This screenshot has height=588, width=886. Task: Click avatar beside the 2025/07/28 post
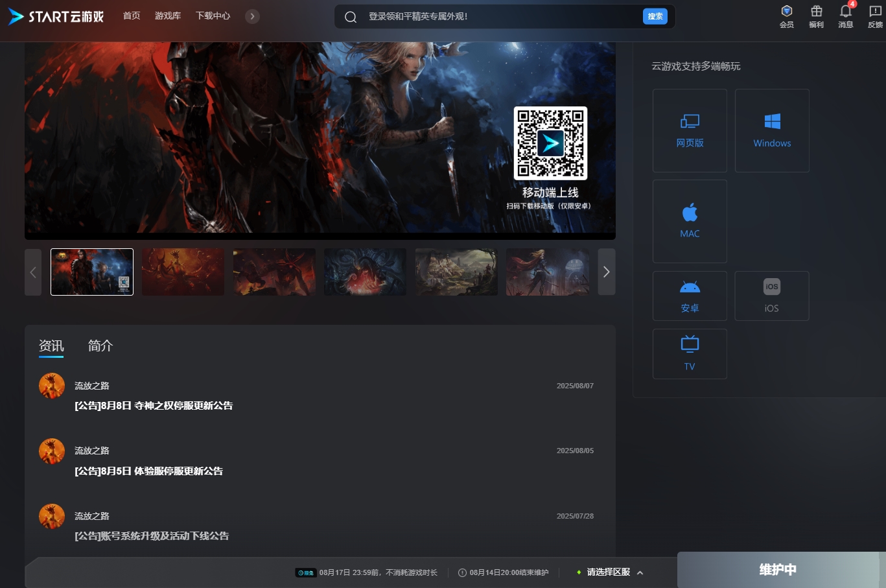[52, 517]
